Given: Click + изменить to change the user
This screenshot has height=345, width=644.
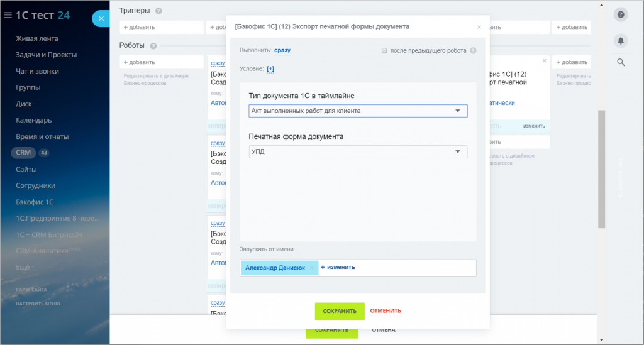Looking at the screenshot, I should (x=338, y=267).
